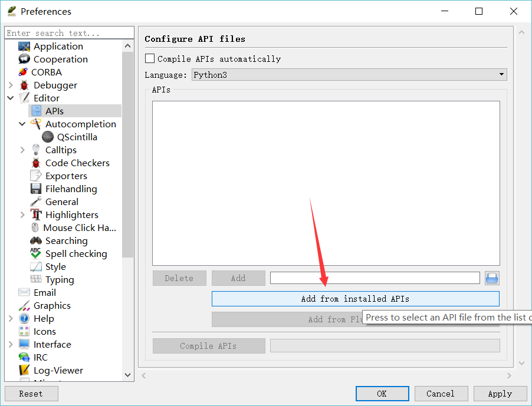
Task: Open the Language dropdown showing Python3
Action: (x=349, y=75)
